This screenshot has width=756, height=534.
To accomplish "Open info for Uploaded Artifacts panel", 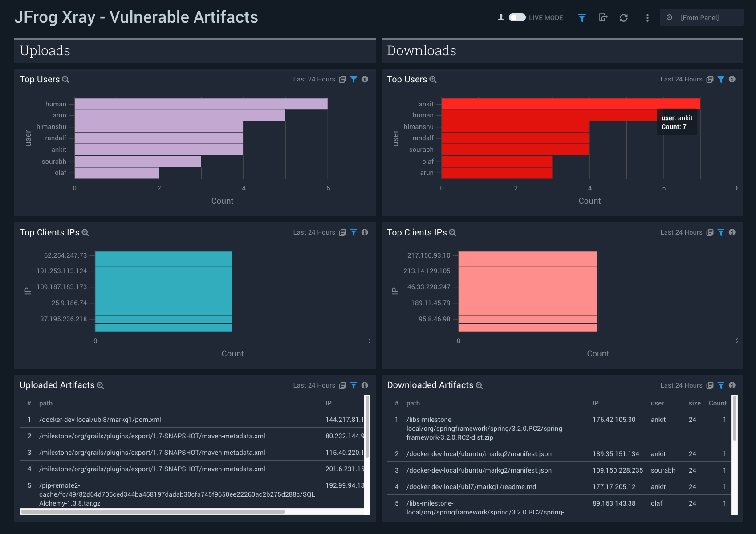I will pos(365,385).
